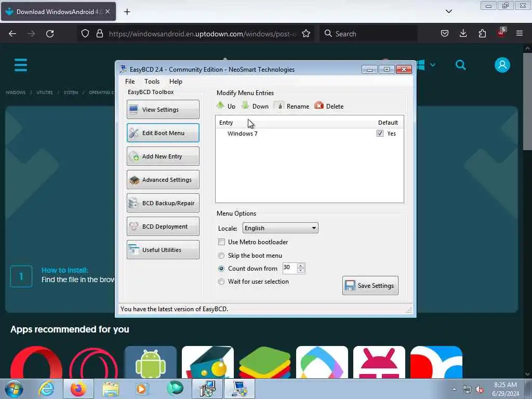Image resolution: width=532 pixels, height=399 pixels.
Task: Toggle Default checkbox for Windows 7
Action: (380, 134)
